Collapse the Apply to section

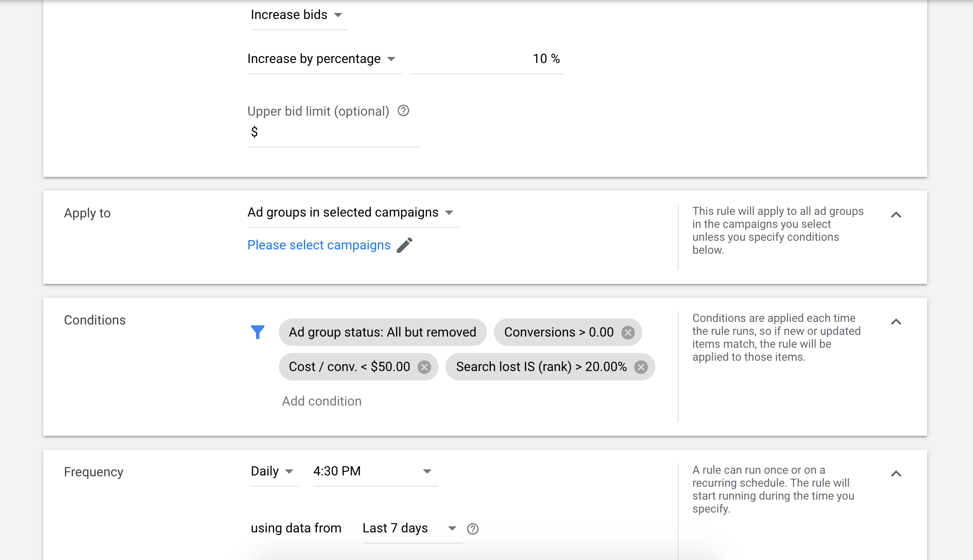coord(896,214)
